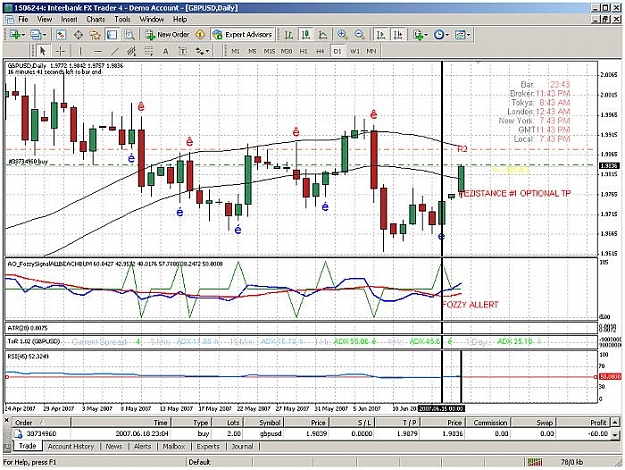Sort by the Lots column header
Screen dimensions: 625x470
click(228, 423)
